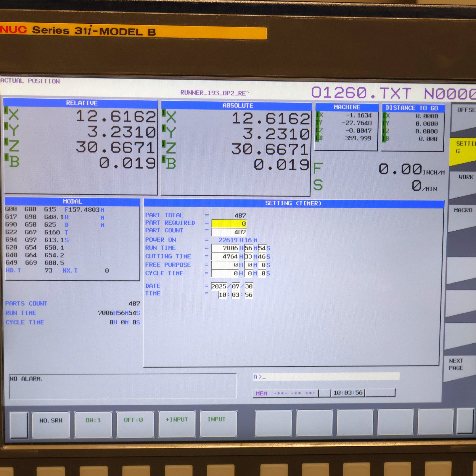Select the yellow PART REQUIRED field
The height and width of the screenshot is (476, 476).
point(229,223)
